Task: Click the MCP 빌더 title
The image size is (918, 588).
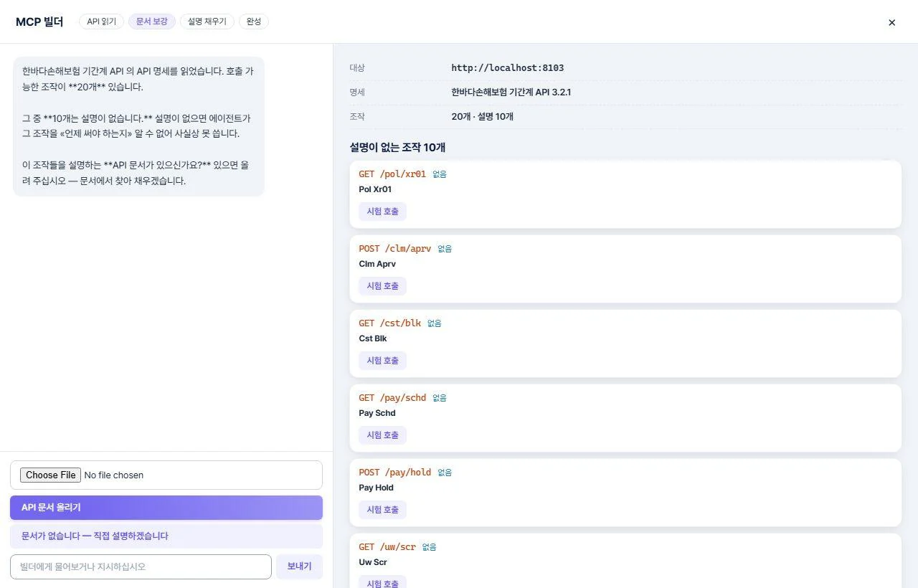Action: tap(39, 22)
